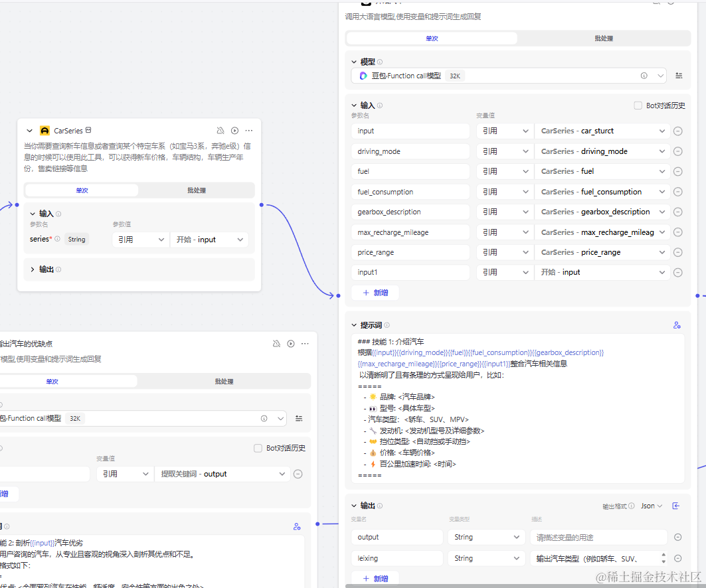The width and height of the screenshot is (706, 588).
Task: Remove the fuel_consumption input row
Action: (x=677, y=192)
